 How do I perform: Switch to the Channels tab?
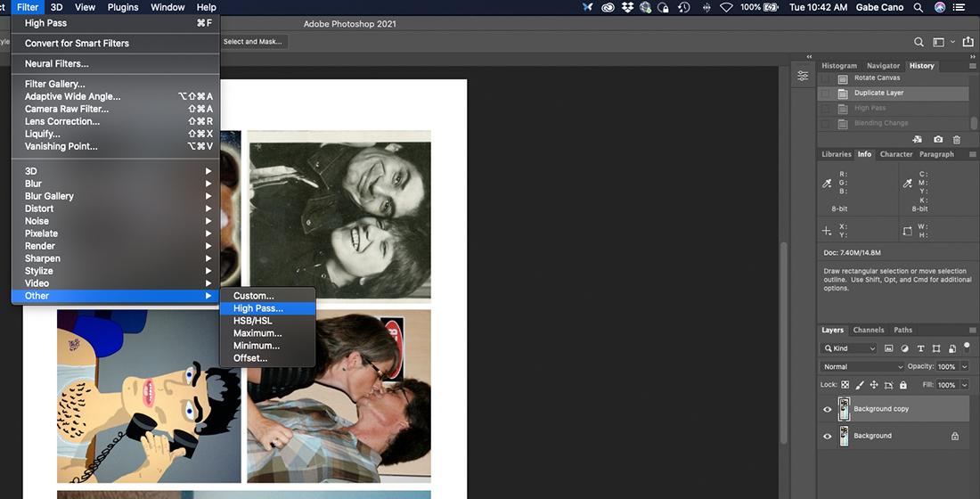[x=868, y=330]
